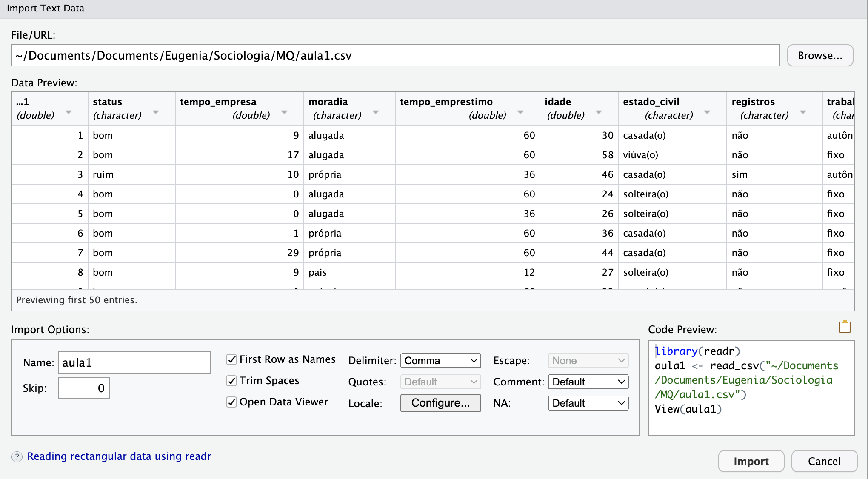This screenshot has height=479, width=868.
Task: Disable Open Data Viewer option
Action: click(231, 402)
